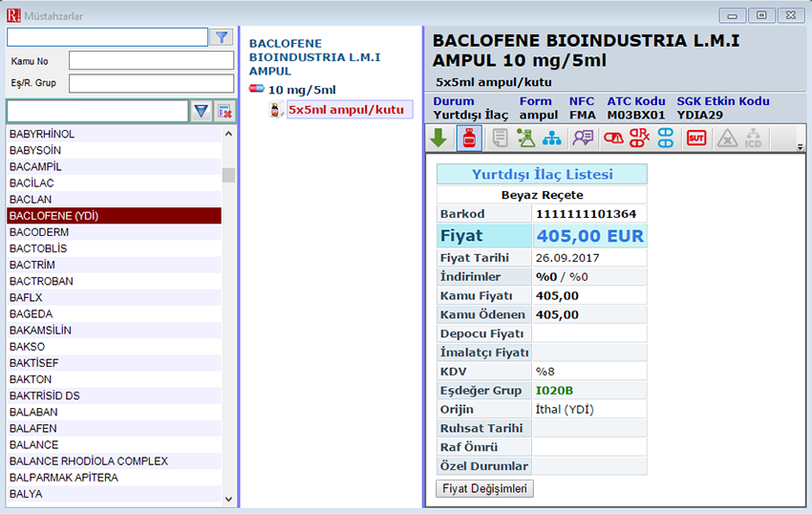This screenshot has width=812, height=514.
Task: Click the green down arrow toolbar icon
Action: click(x=438, y=139)
